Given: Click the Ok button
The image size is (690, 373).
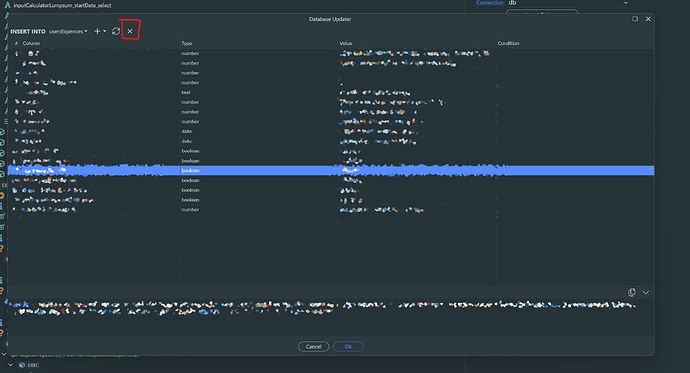Looking at the screenshot, I should tap(348, 347).
